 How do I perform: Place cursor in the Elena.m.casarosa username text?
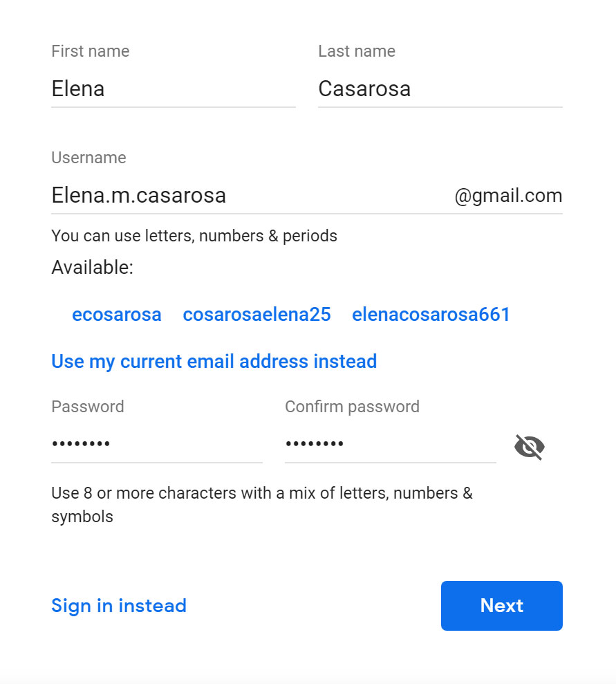click(138, 196)
